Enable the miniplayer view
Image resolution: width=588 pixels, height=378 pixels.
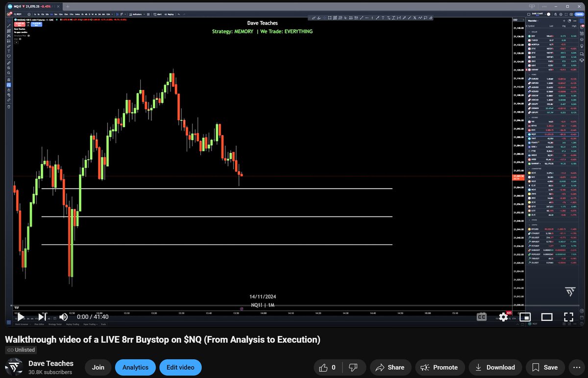point(525,317)
